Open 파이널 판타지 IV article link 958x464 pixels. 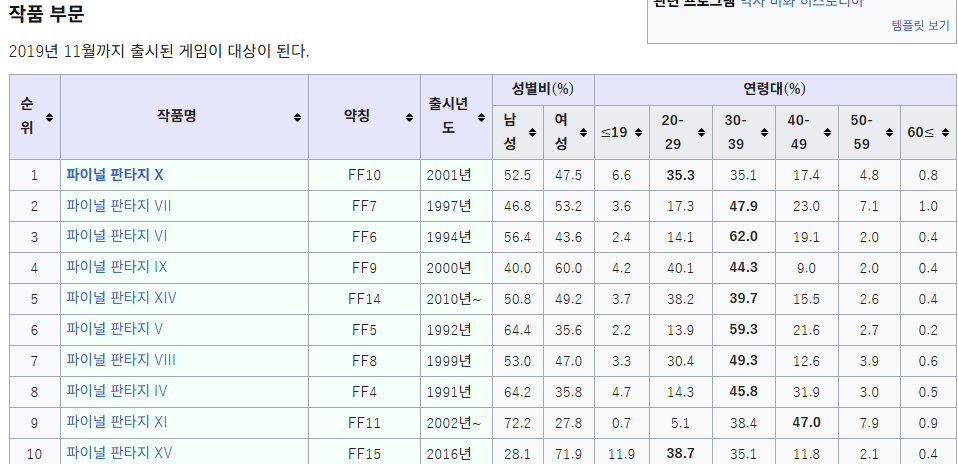point(117,391)
